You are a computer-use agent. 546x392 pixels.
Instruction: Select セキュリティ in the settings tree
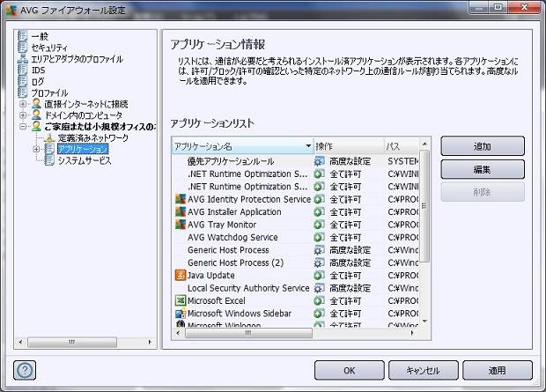49,48
